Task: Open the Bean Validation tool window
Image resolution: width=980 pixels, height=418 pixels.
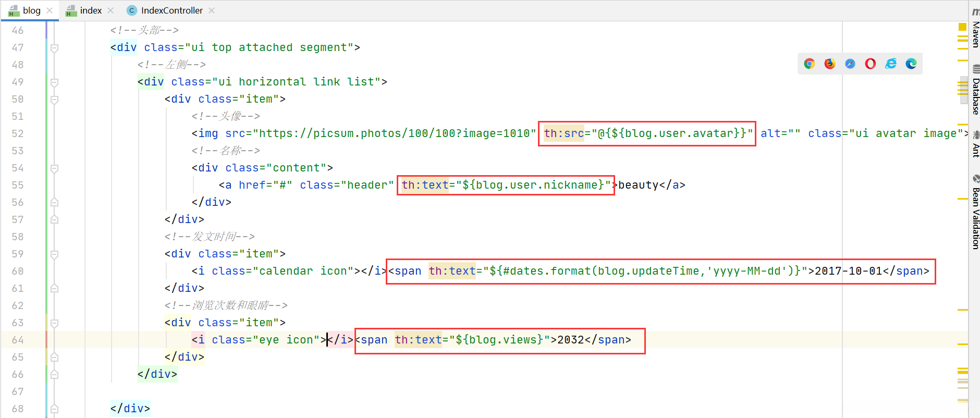Action: 975,212
